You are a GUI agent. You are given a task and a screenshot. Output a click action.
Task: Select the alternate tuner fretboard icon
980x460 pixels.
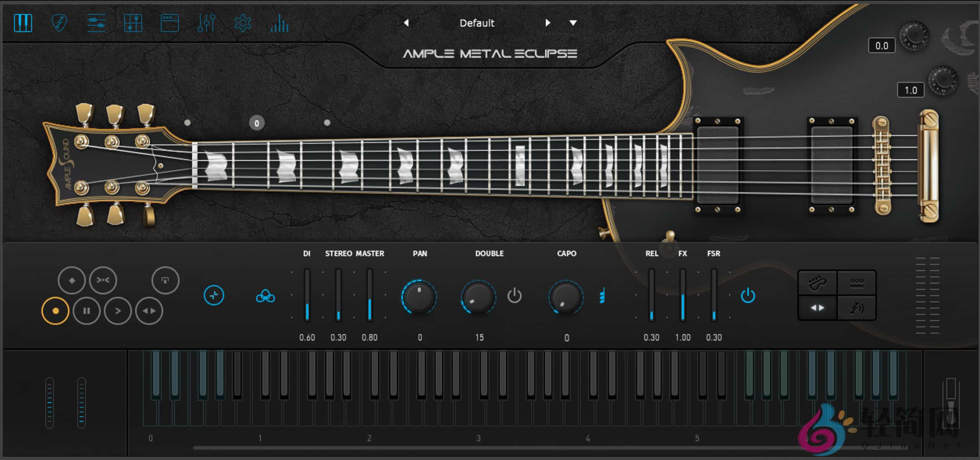coord(817,283)
